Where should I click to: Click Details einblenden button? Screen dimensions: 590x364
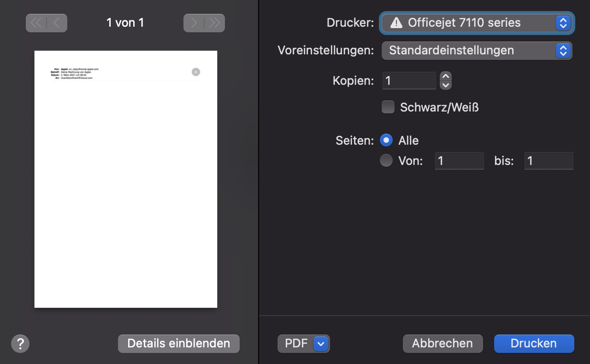[x=178, y=343]
